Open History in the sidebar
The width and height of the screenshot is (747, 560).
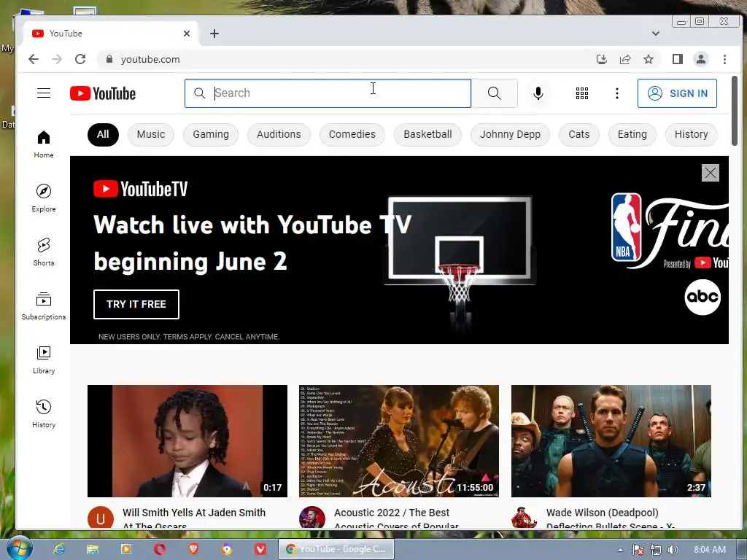[44, 413]
